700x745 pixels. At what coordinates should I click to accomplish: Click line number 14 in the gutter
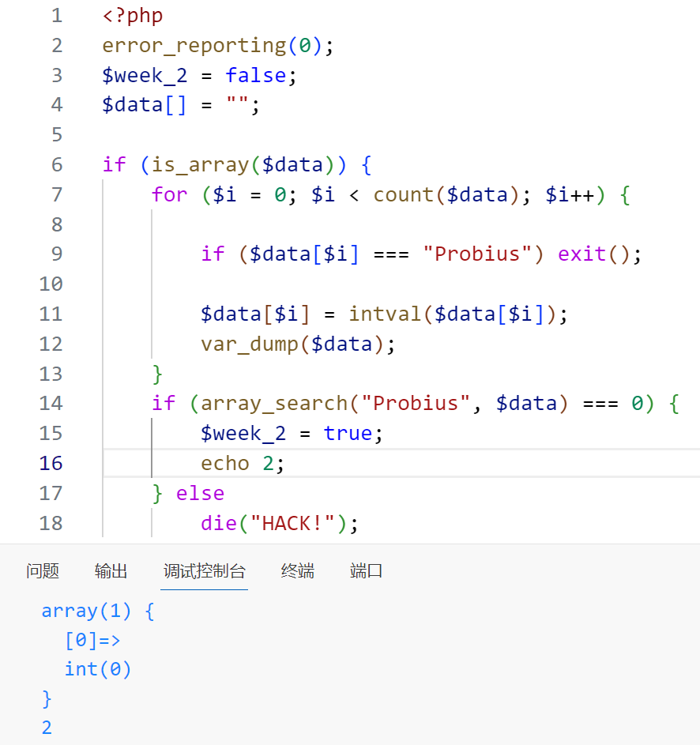tap(51, 403)
